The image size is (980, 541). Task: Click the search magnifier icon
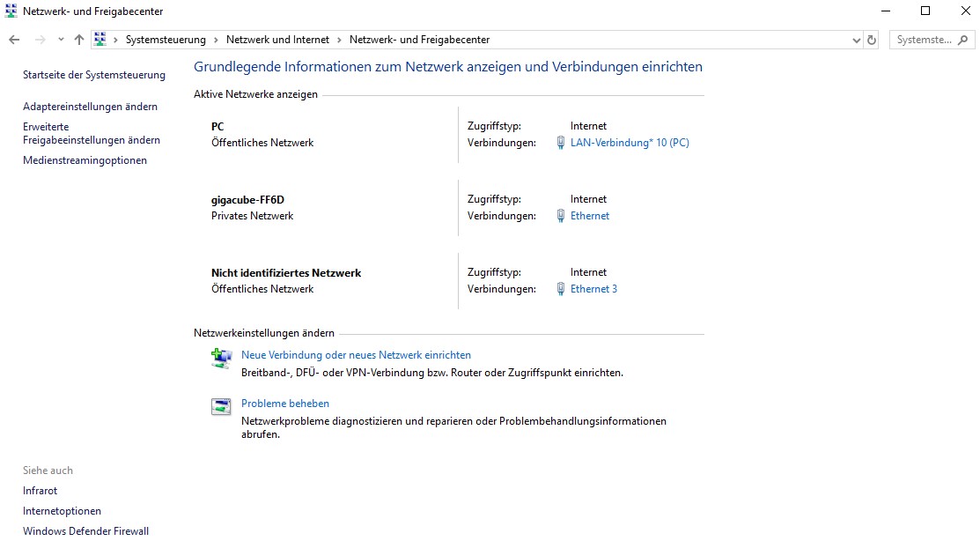963,40
